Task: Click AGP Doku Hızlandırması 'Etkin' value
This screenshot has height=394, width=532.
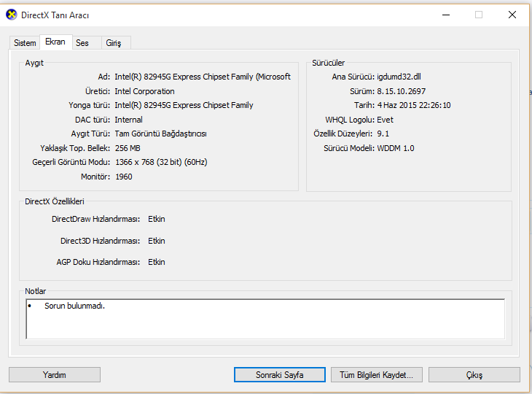Action: tap(157, 262)
